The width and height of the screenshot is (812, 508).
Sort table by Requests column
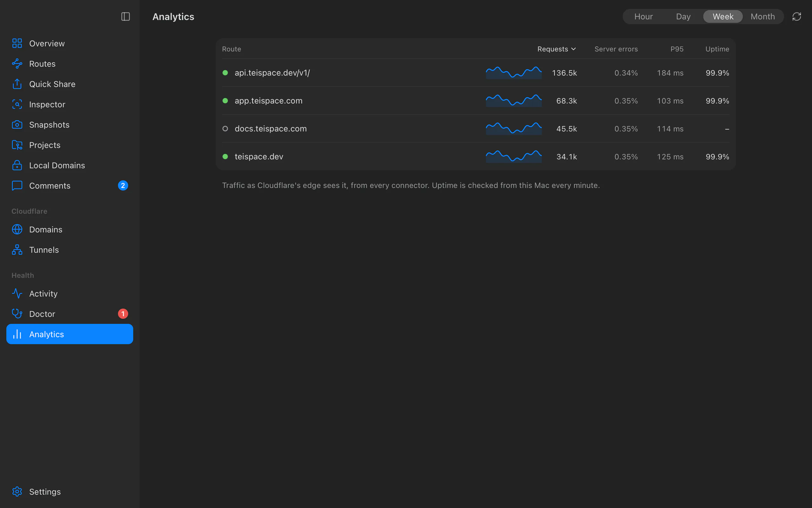coord(557,49)
